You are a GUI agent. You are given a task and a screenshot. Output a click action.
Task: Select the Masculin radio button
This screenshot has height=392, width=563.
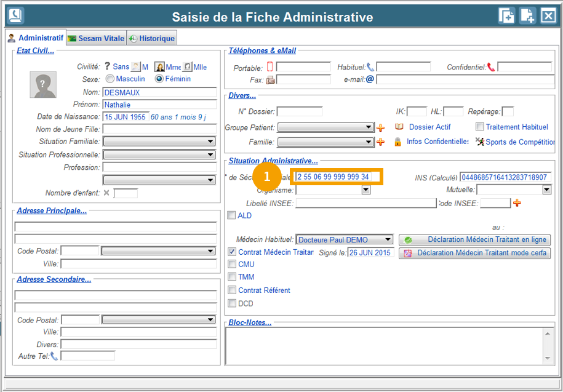tap(110, 79)
